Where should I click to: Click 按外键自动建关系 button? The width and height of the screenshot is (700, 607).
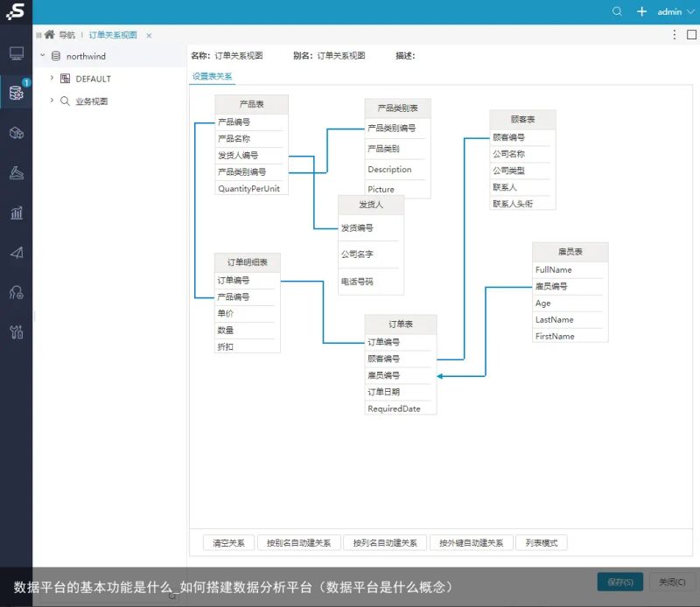(471, 543)
